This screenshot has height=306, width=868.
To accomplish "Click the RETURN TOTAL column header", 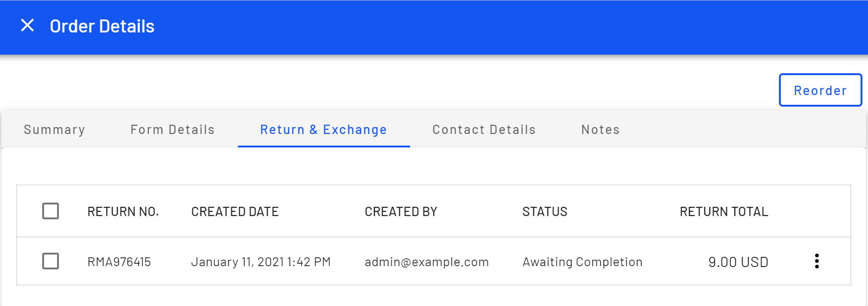I will (x=724, y=212).
